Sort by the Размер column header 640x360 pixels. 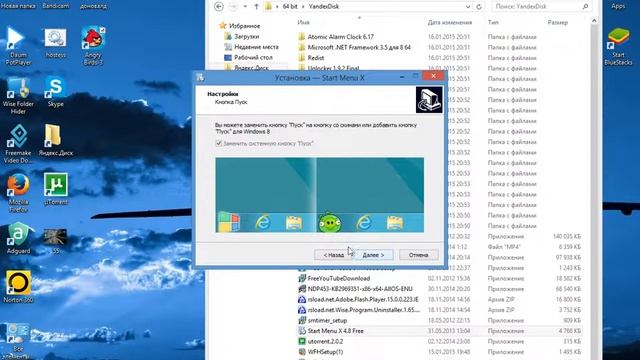click(x=558, y=22)
